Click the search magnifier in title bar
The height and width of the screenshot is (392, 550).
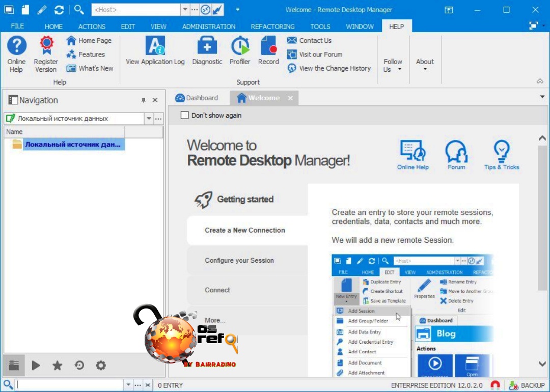pyautogui.click(x=79, y=10)
